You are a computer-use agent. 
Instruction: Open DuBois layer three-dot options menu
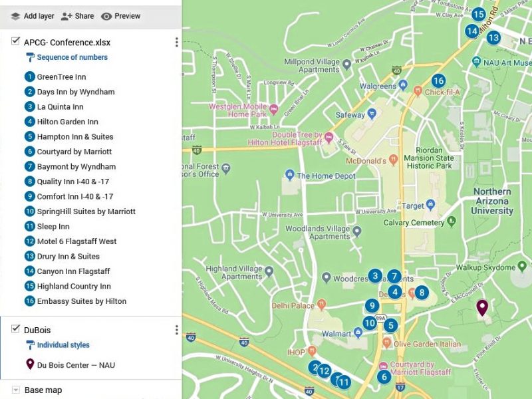pyautogui.click(x=176, y=330)
